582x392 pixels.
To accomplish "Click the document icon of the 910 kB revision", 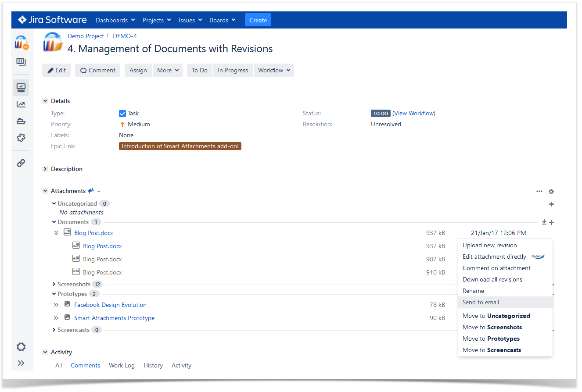I will click(x=76, y=272).
